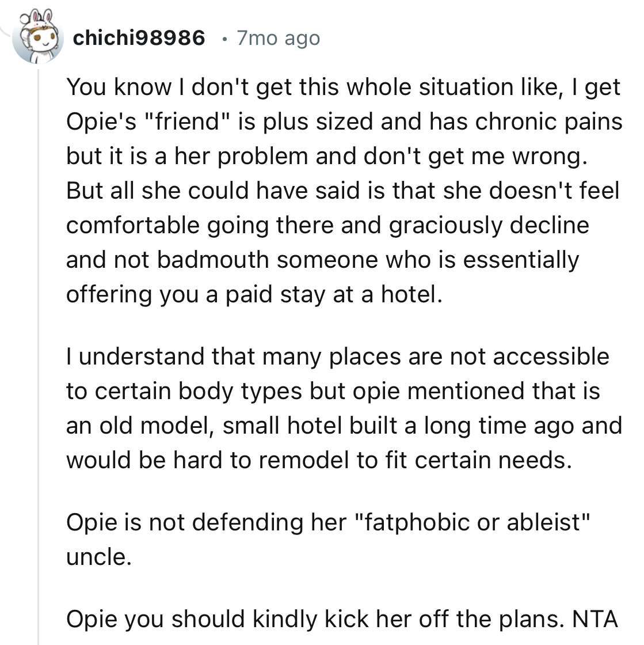Screen dimensions: 644x645
Task: Collapse the comment thread using the vertical line
Action: click(x=38, y=346)
